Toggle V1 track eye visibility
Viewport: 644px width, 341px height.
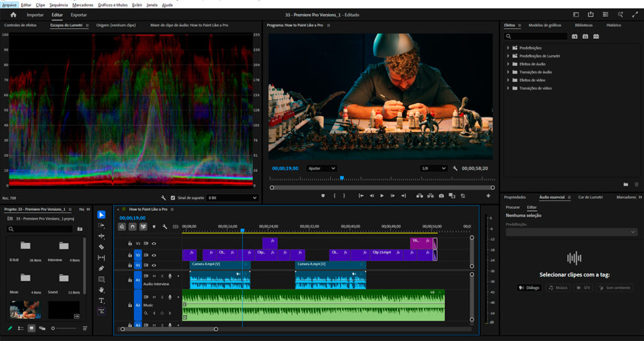coord(154,266)
